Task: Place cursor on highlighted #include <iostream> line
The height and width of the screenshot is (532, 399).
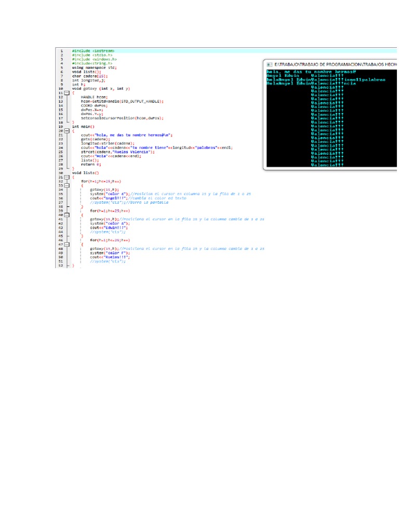Action: (93, 51)
